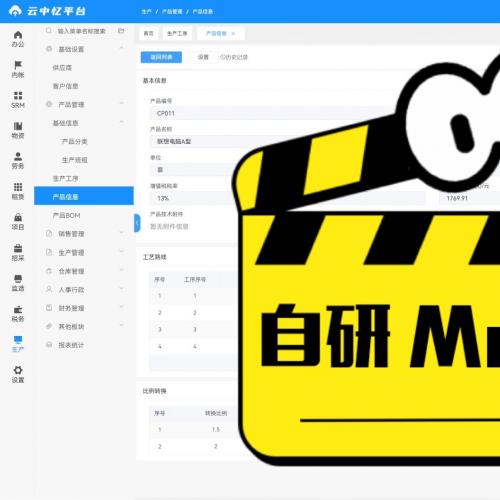Expand the 其他模块 menu group
The height and width of the screenshot is (500, 500).
click(121, 326)
